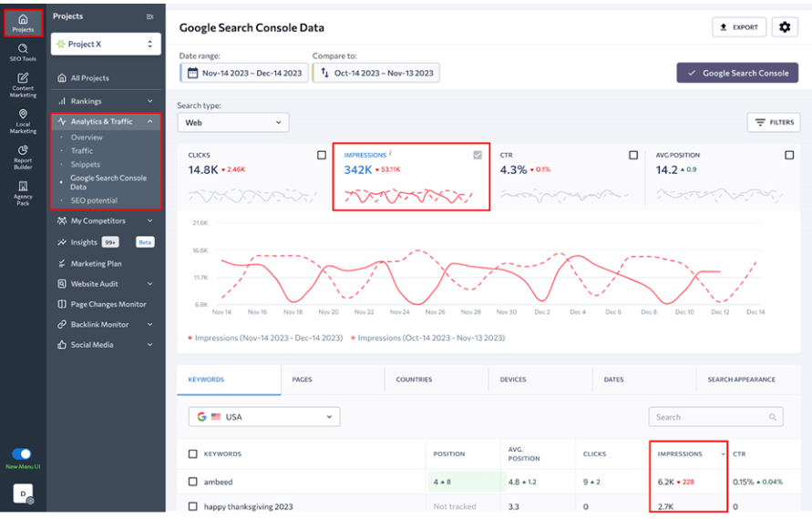Image resolution: width=812 pixels, height=519 pixels.
Task: Toggle the New Menu UI switch
Action: 21,453
